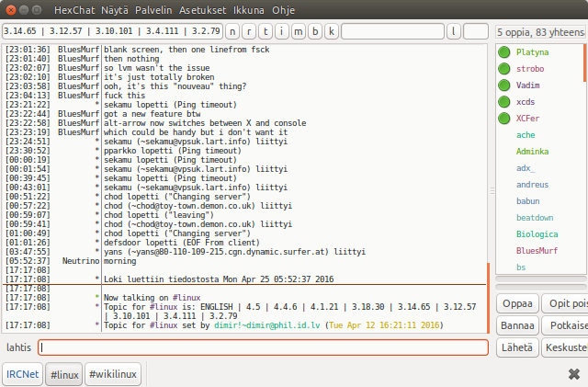The height and width of the screenshot is (387, 588).
Task: Click the green op icon beside Vadim
Action: [504, 85]
